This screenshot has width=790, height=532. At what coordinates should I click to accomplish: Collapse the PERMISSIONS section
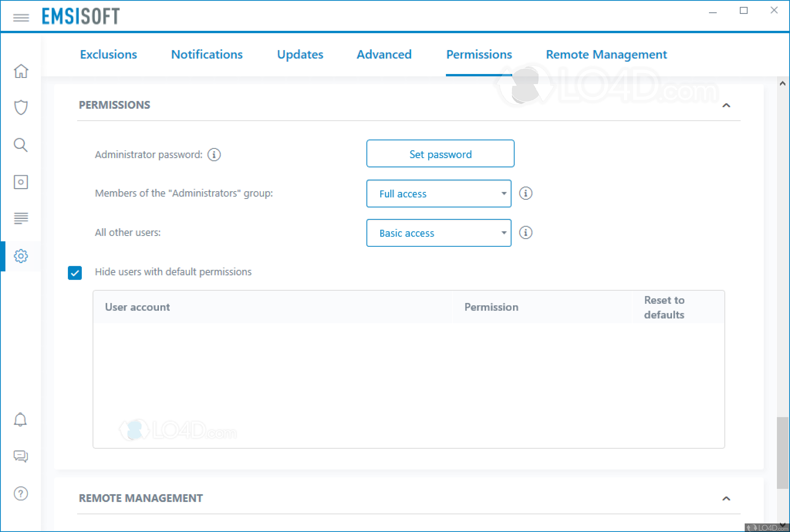coord(726,105)
